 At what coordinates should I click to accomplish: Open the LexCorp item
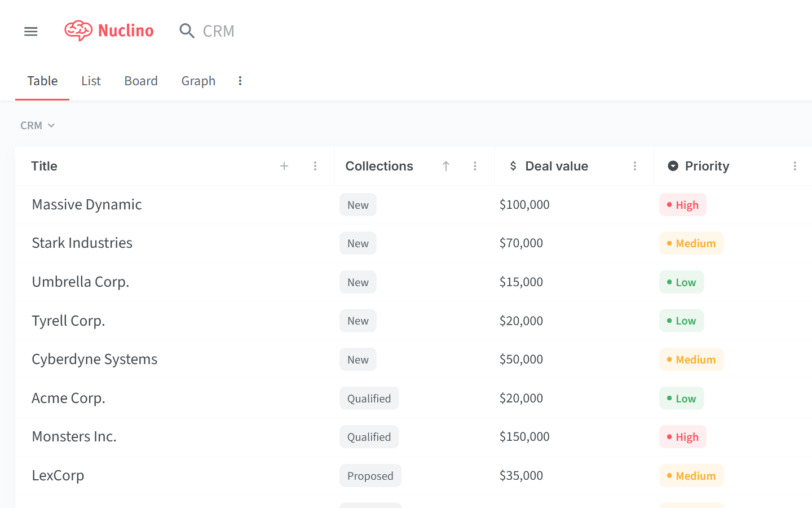coord(58,476)
